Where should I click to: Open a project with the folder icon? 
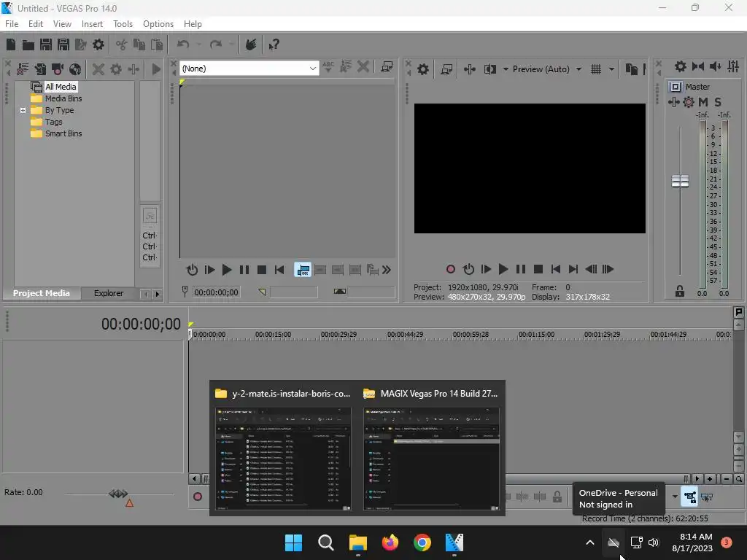pos(28,44)
